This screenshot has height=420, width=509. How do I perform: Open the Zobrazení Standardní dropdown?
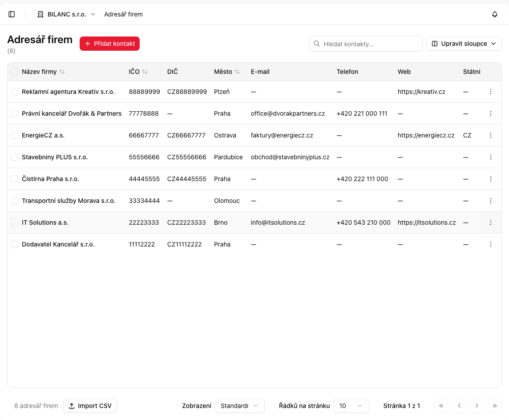[x=239, y=406]
